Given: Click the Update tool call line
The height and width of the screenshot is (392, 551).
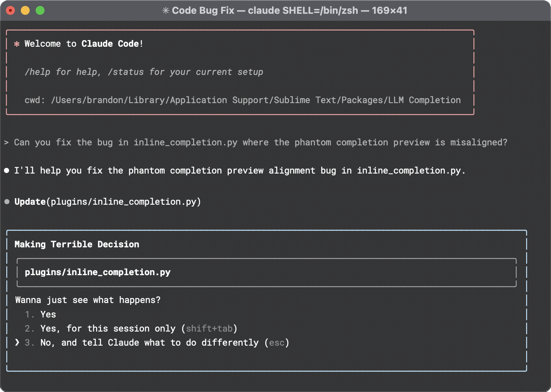Looking at the screenshot, I should (108, 202).
